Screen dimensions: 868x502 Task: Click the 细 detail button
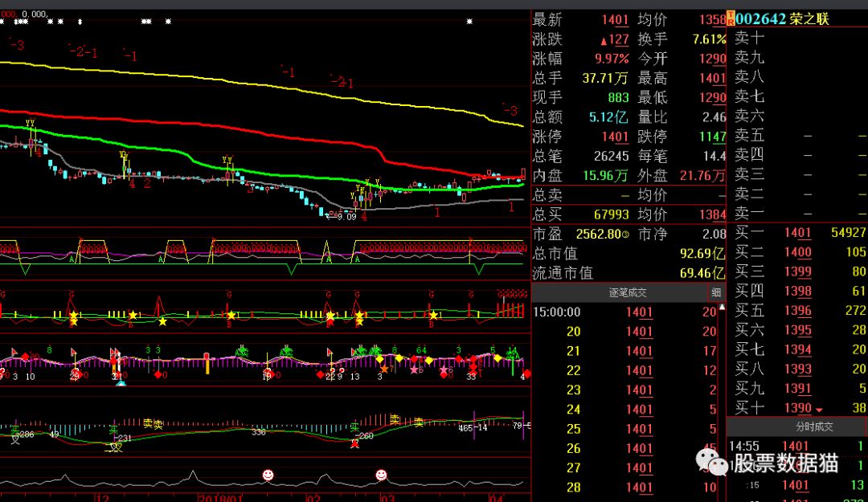(x=716, y=292)
